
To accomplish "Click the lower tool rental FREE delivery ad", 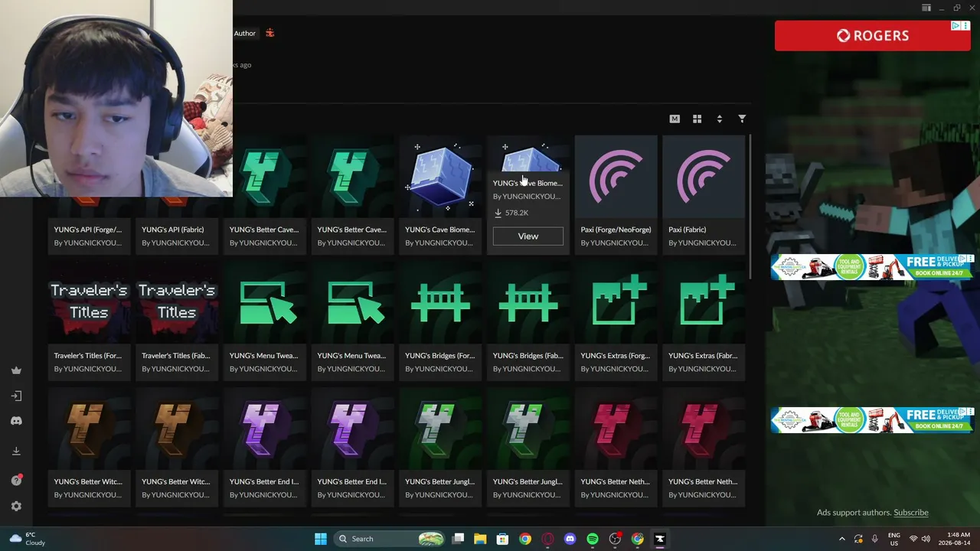I will point(872,420).
